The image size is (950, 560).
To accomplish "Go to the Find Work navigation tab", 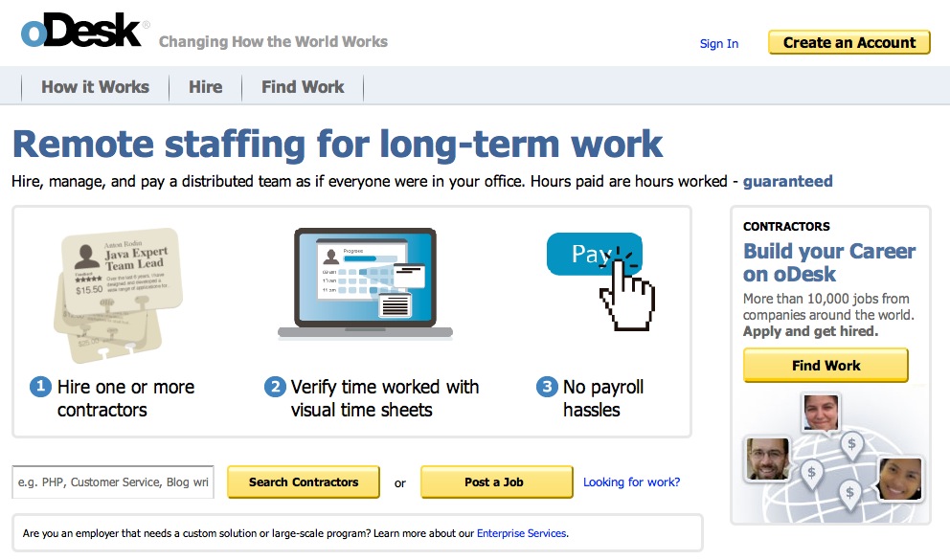I will click(303, 87).
